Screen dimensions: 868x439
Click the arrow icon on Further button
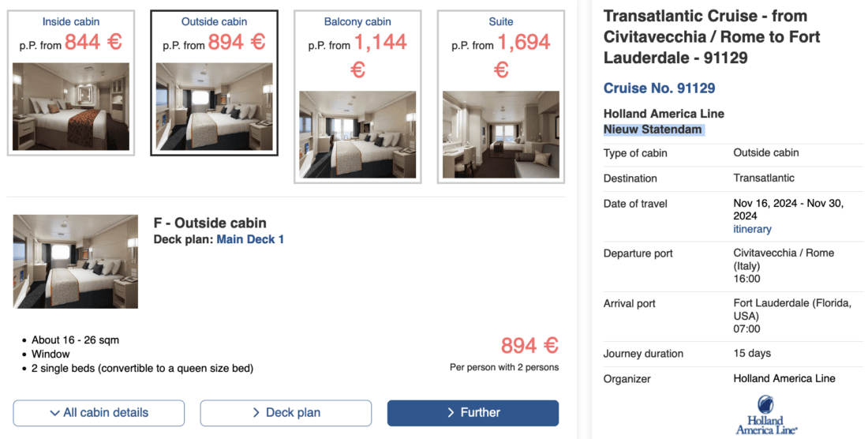tap(451, 413)
